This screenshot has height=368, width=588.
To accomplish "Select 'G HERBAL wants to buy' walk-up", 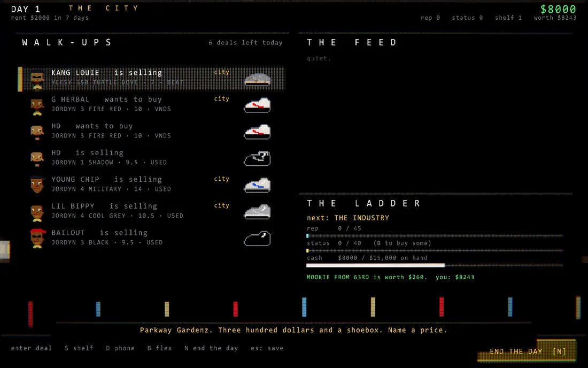I will [152, 105].
